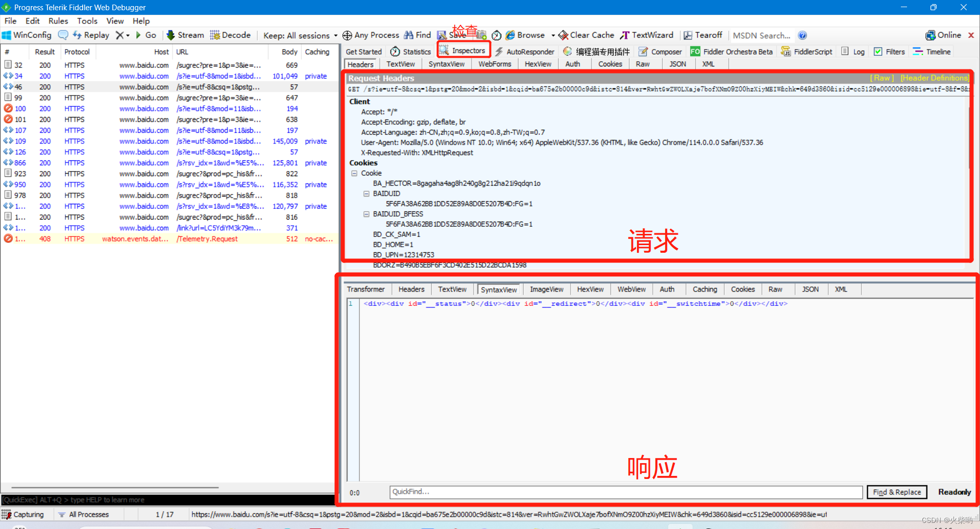Collapse the Cookie tree node
The image size is (980, 529).
(354, 174)
